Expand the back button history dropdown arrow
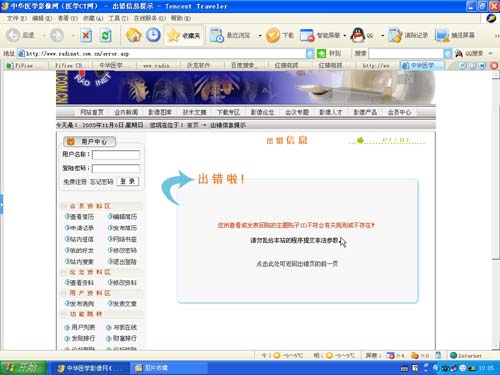The image size is (500, 375). (x=44, y=35)
